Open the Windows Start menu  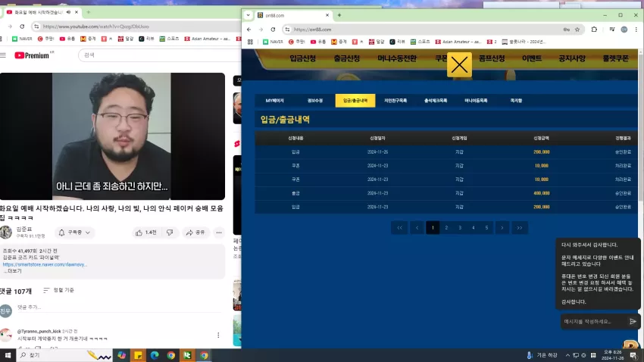coord(8,355)
